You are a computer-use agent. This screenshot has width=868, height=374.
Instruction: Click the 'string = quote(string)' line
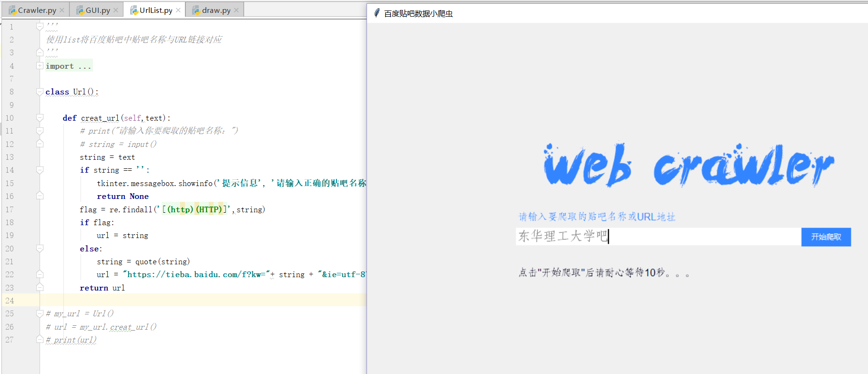pos(143,261)
